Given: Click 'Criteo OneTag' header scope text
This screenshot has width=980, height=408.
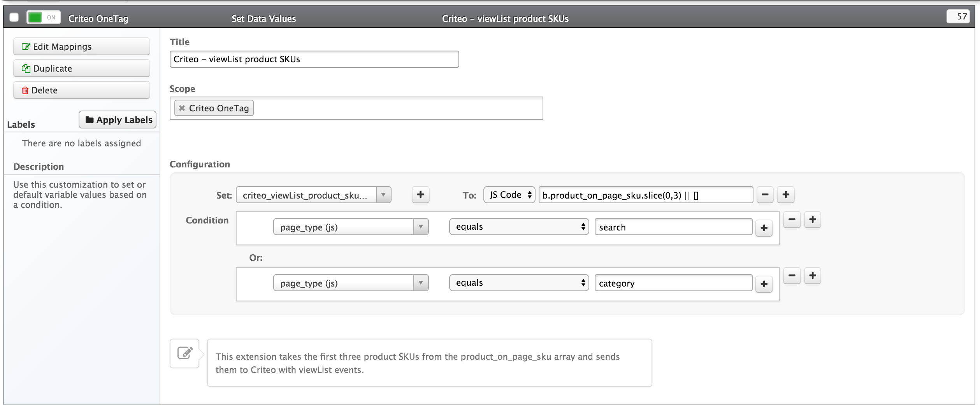Looking at the screenshot, I should point(98,19).
